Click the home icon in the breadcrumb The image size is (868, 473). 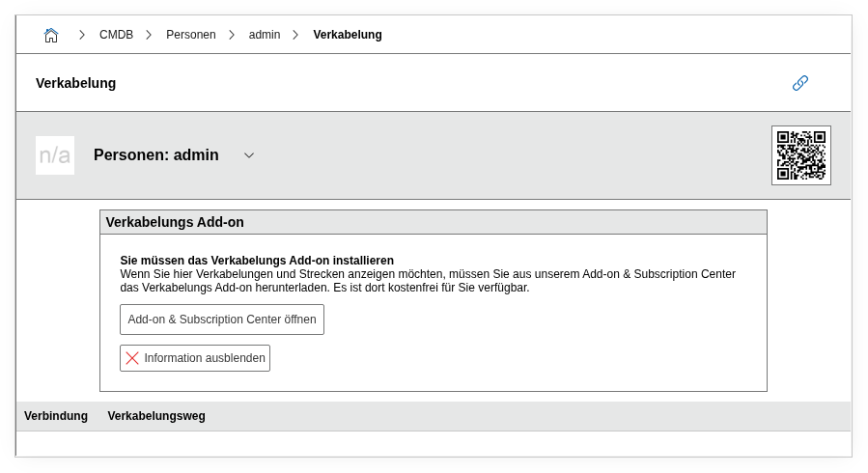pyautogui.click(x=51, y=35)
